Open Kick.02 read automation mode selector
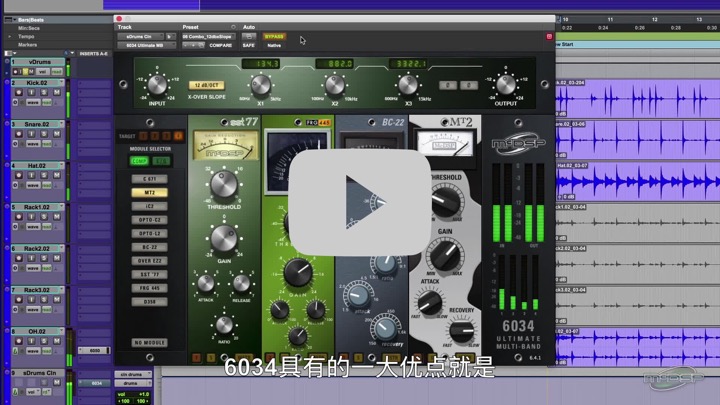The height and width of the screenshot is (405, 720). (47, 102)
